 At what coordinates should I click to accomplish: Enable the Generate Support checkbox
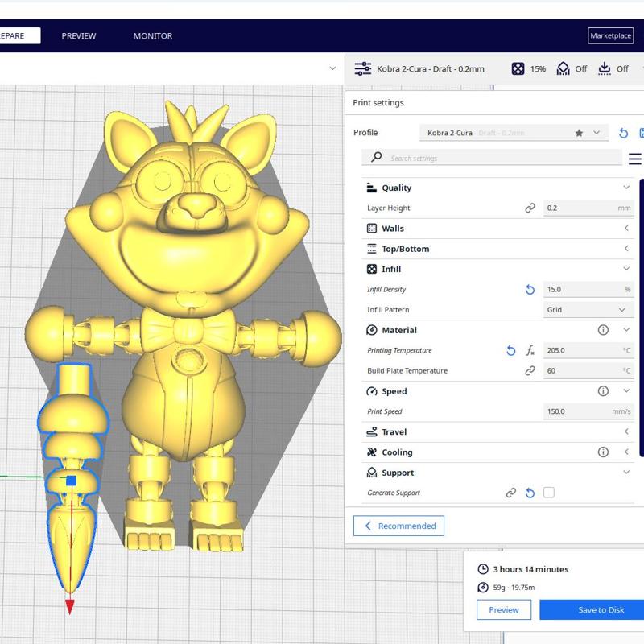click(549, 493)
